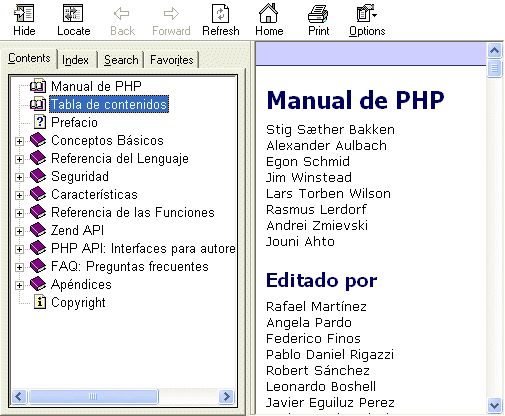Screen dimensions: 505x416
Task: Click the Referencia del Lenguaje book icon
Action: 38,158
